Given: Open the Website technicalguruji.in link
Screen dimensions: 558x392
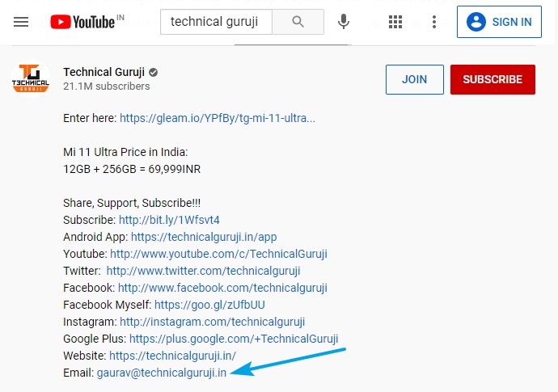Looking at the screenshot, I should point(172,356).
